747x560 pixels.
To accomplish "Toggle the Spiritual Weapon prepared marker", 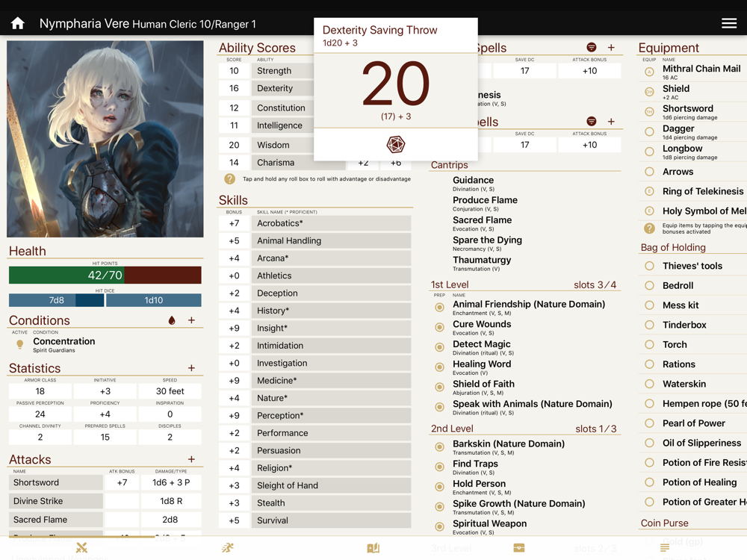I will pos(440,527).
